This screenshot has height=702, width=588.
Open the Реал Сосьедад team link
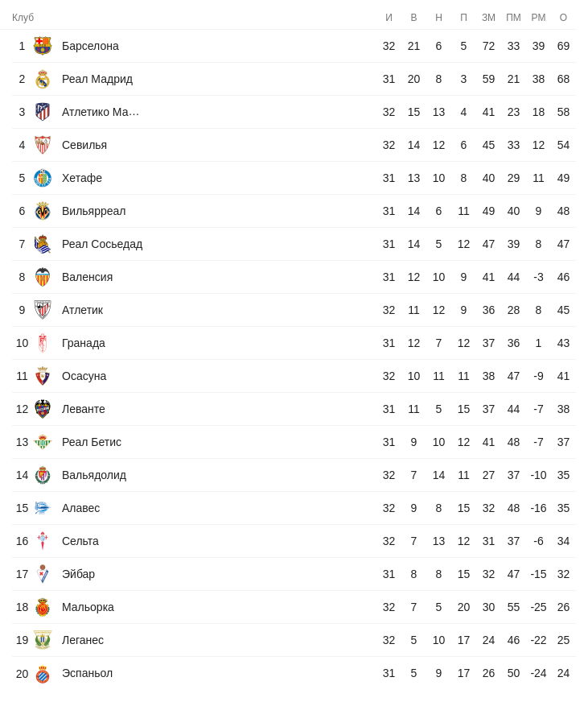[102, 244]
